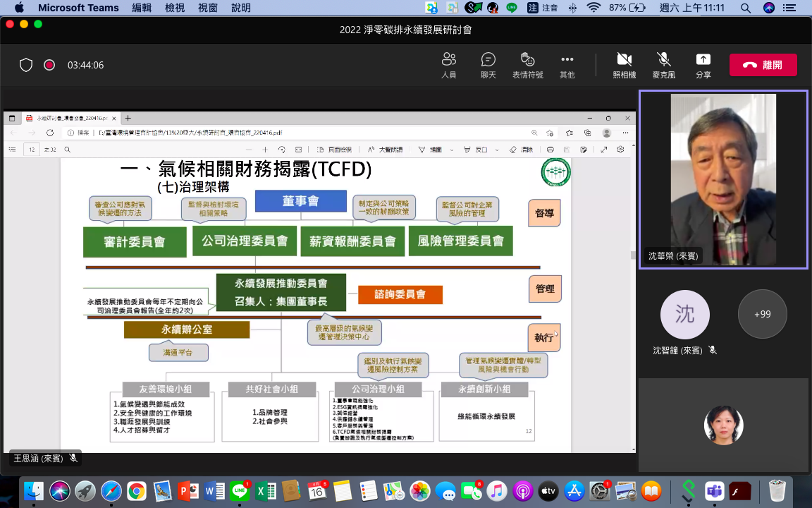This screenshot has width=812, height=508.
Task: Show overflow participants +99 bubble
Action: click(762, 314)
